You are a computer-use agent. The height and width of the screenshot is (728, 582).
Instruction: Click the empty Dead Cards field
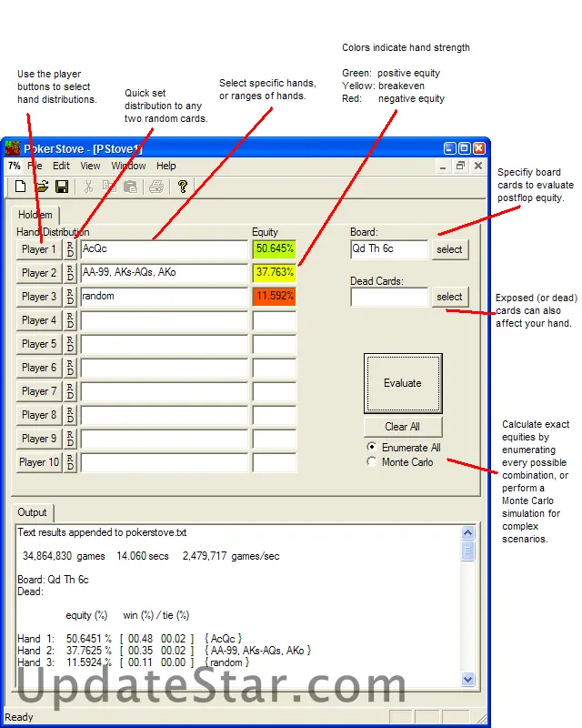389,297
